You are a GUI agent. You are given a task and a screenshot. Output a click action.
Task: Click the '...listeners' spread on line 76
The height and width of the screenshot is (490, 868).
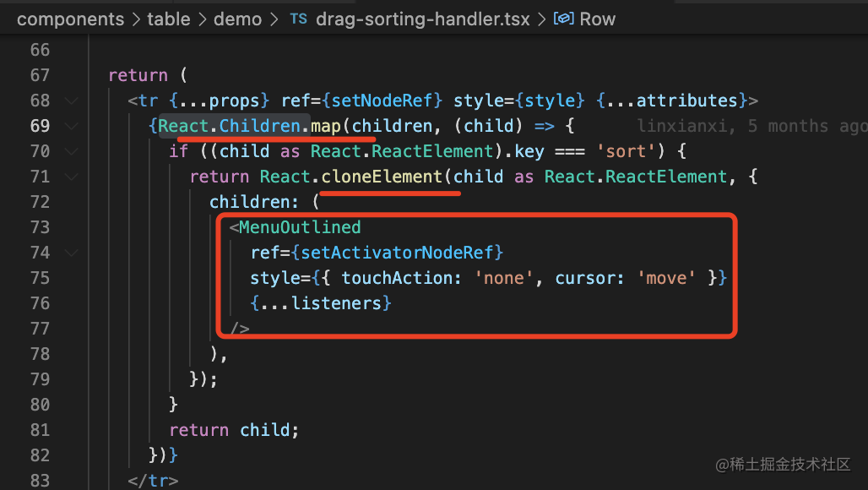pos(321,303)
